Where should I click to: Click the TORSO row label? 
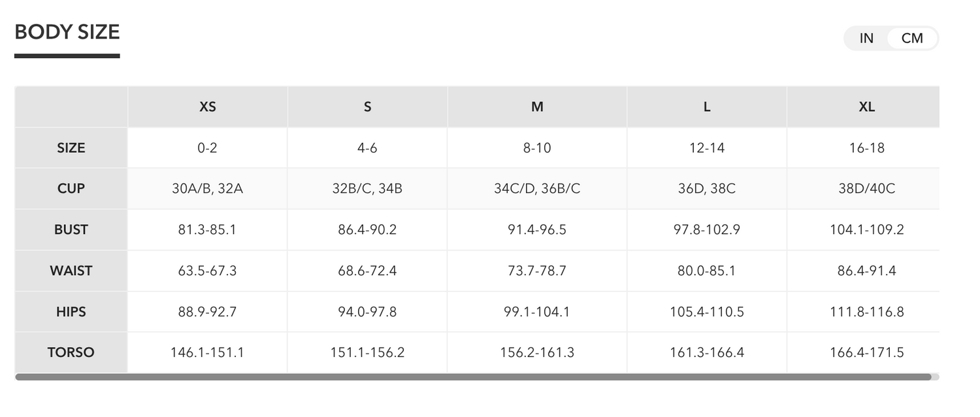click(x=71, y=352)
